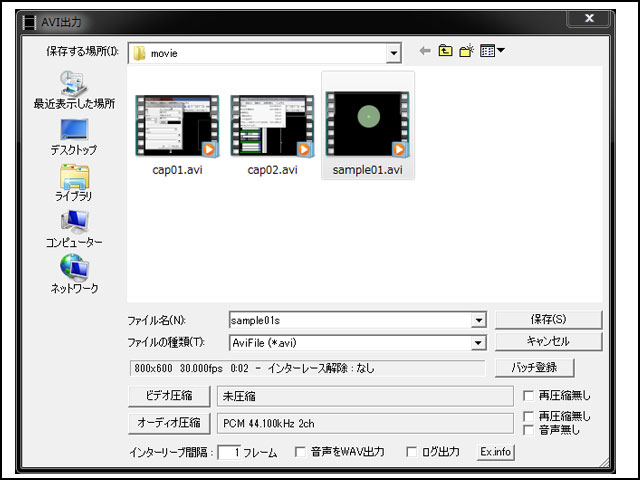The width and height of the screenshot is (640, 480).
Task: Click the AVI出力 title bar film icon
Action: pos(30,22)
